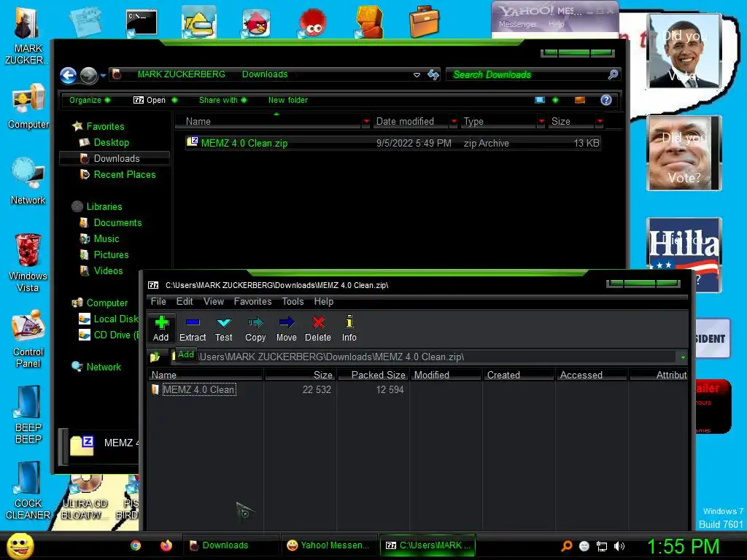Open the Angry Birds desktop icon

click(x=256, y=23)
